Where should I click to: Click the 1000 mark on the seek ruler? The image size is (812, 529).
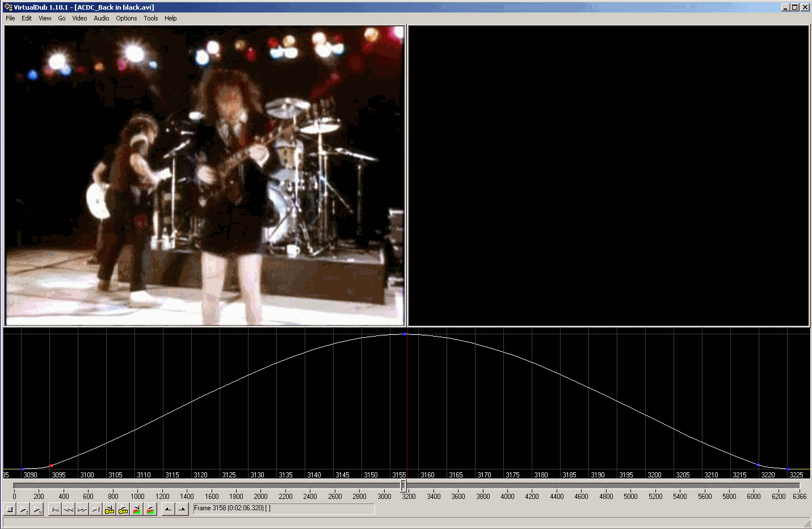tap(137, 496)
